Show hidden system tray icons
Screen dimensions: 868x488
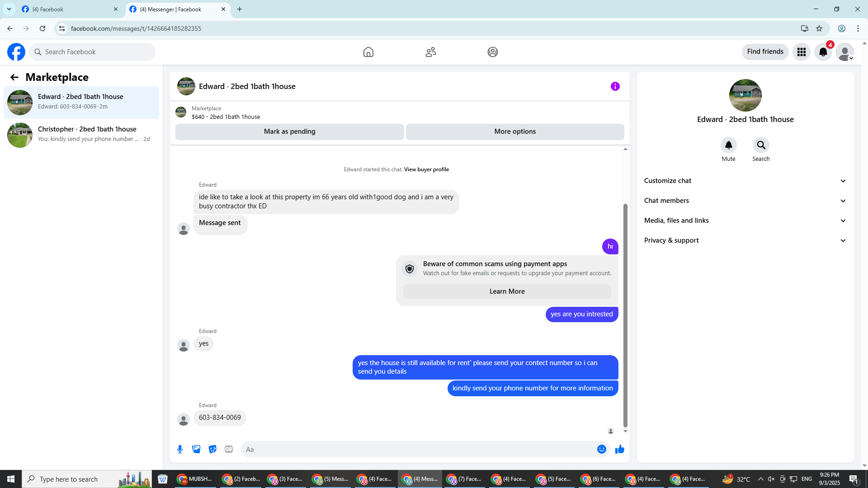[760, 479]
